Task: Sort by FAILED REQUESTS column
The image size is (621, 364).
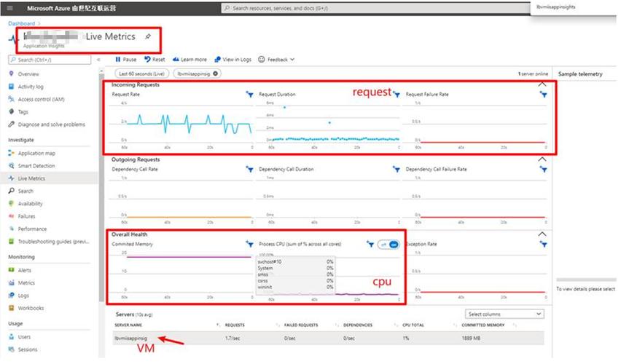Action: click(301, 325)
